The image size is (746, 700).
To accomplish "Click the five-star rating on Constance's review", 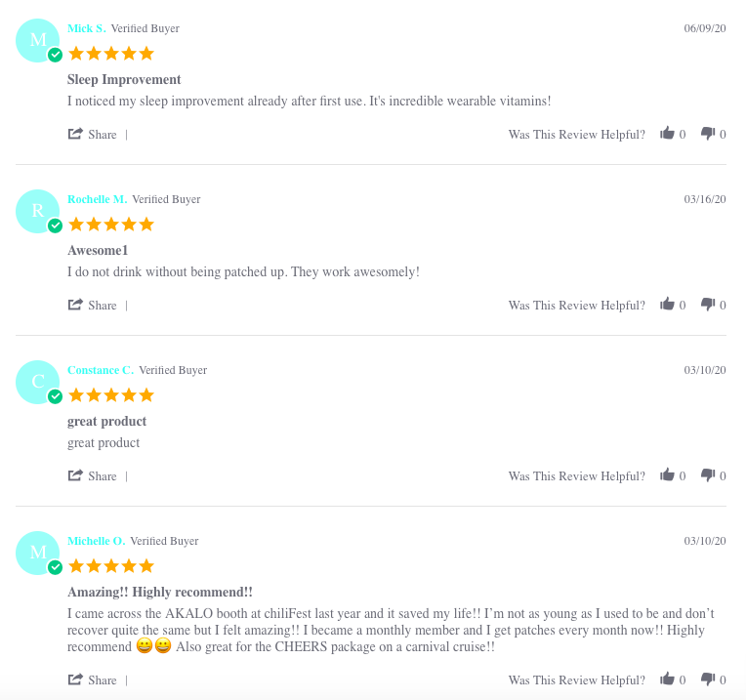I will (x=110, y=395).
